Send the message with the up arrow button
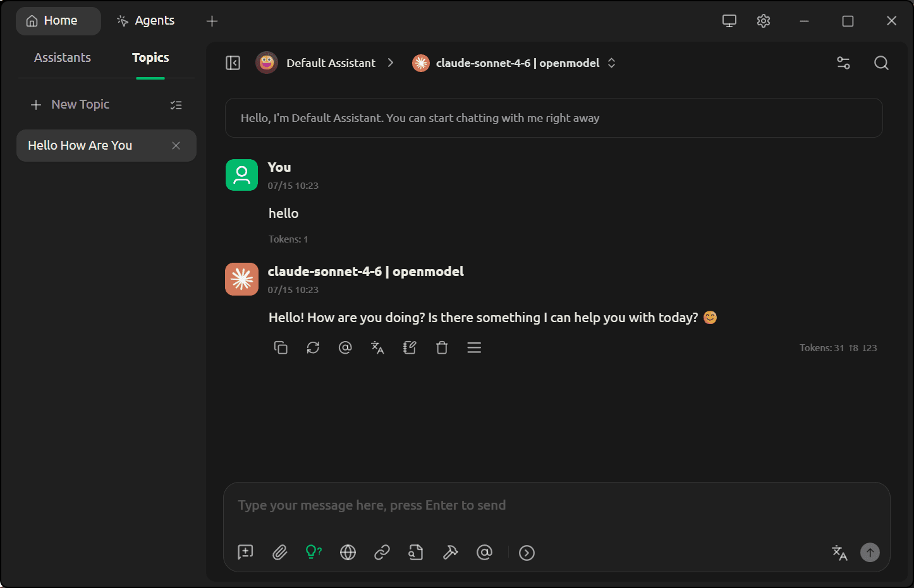Screen dimensions: 914x588 point(870,553)
